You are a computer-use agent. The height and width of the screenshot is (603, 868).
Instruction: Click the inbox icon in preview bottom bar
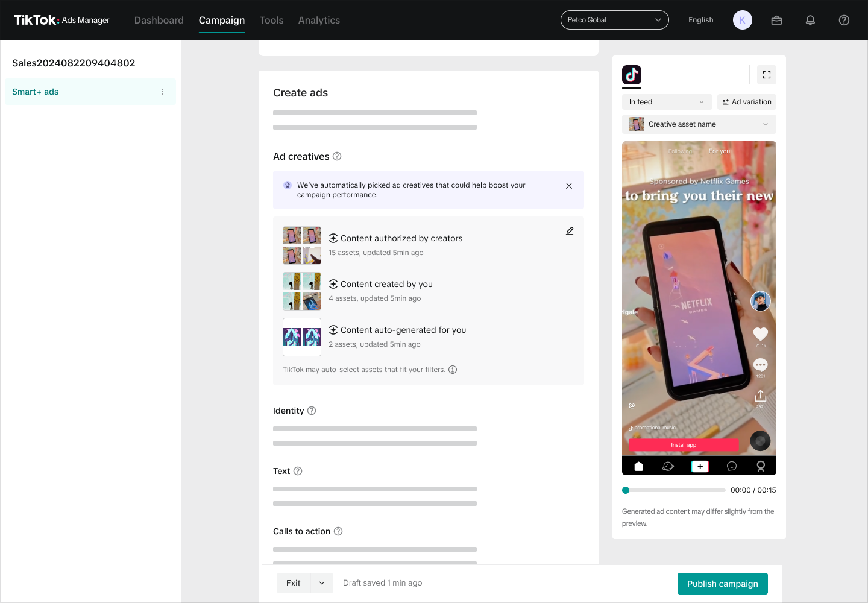(732, 466)
